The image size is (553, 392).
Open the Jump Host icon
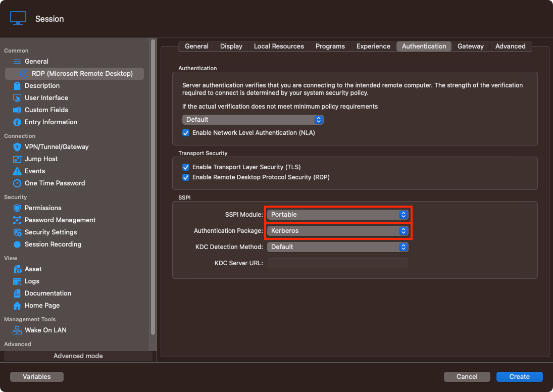pos(17,159)
